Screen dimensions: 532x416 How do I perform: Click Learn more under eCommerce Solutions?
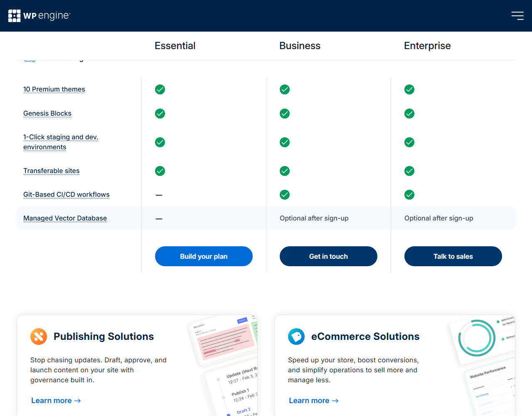(x=314, y=401)
